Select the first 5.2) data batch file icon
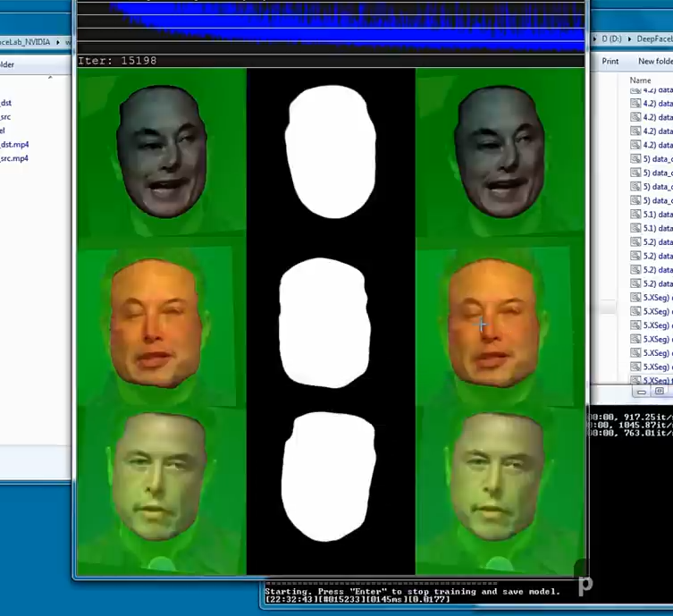This screenshot has width=673, height=616. coord(635,242)
